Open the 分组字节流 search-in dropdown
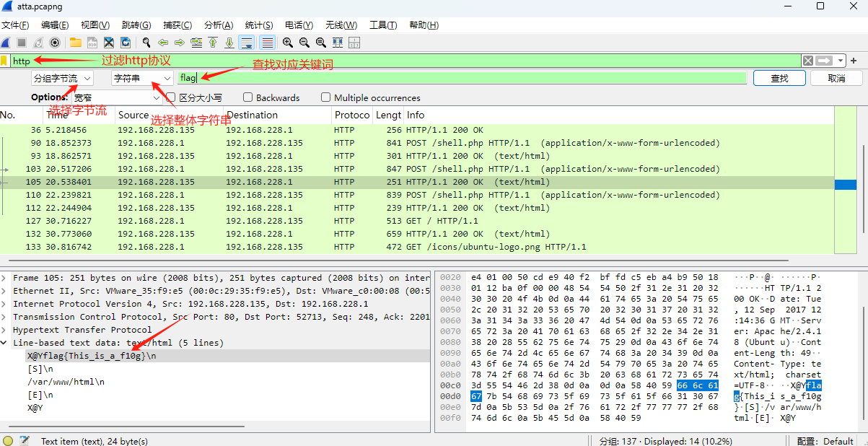The width and height of the screenshot is (868, 446). pyautogui.click(x=62, y=78)
